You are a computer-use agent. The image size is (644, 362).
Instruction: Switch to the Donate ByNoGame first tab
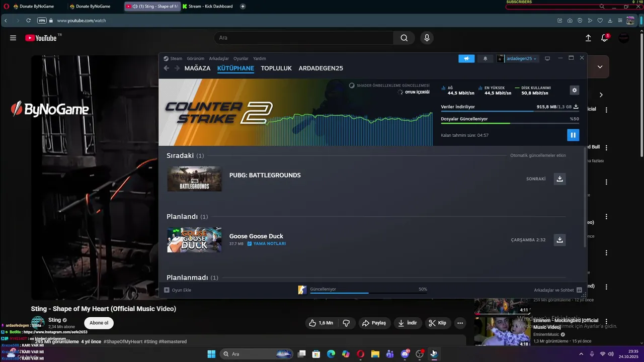[x=36, y=7]
